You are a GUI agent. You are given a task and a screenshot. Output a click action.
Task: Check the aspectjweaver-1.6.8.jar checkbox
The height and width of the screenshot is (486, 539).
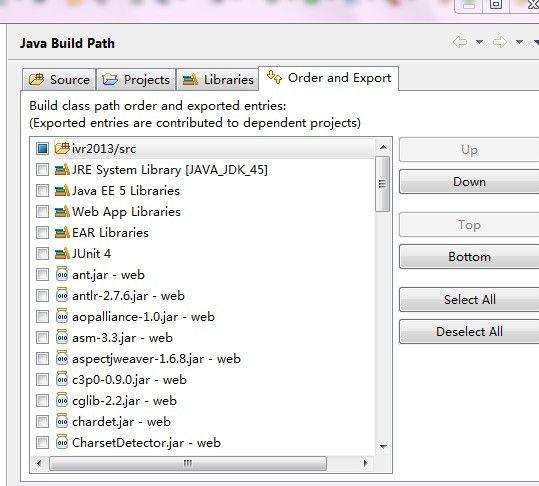[43, 358]
